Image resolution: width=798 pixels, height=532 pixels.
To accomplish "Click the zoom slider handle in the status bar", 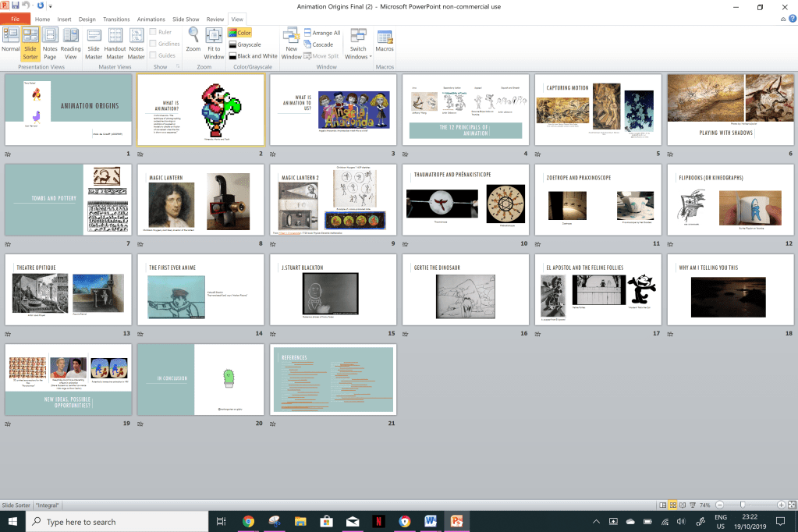I will tap(743, 505).
